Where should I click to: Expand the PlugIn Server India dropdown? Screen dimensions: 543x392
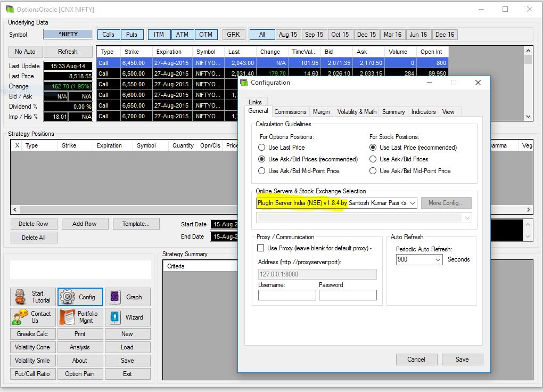click(413, 203)
